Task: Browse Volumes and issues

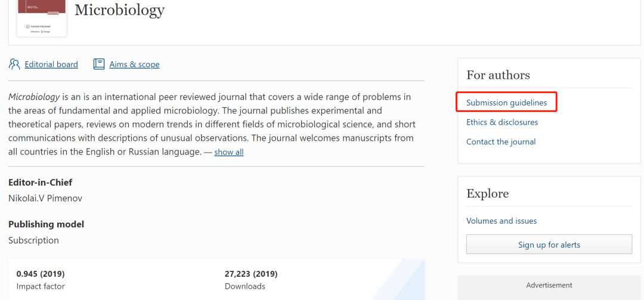Action: point(501,221)
